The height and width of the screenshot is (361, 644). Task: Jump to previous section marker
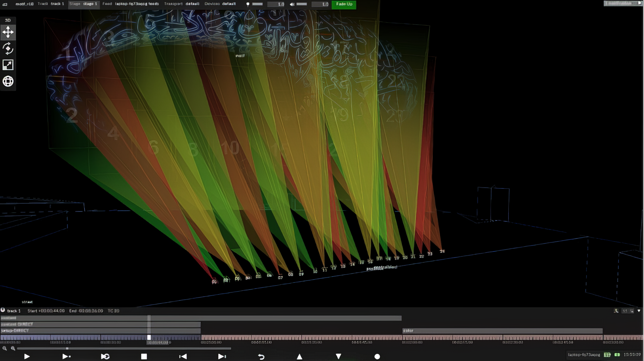click(x=183, y=356)
